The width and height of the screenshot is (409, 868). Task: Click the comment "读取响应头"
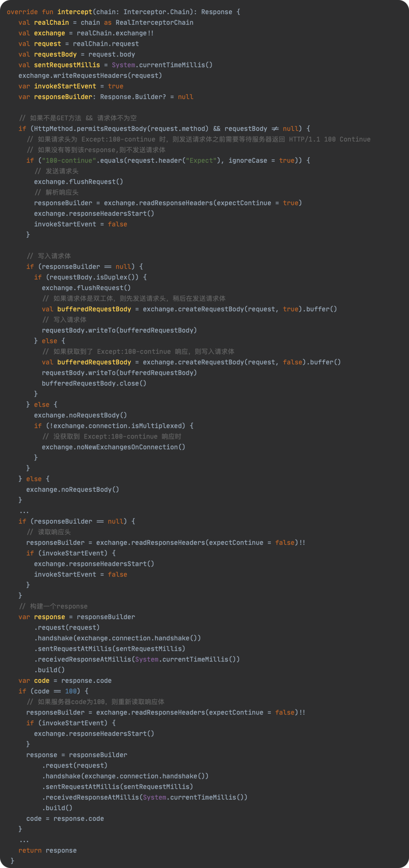pos(49,532)
